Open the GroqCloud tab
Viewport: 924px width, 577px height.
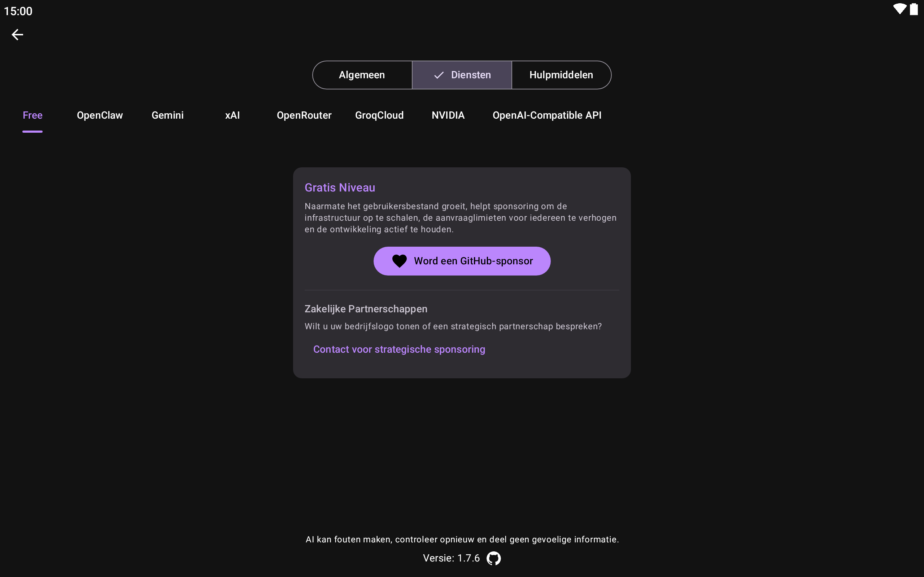pyautogui.click(x=379, y=115)
